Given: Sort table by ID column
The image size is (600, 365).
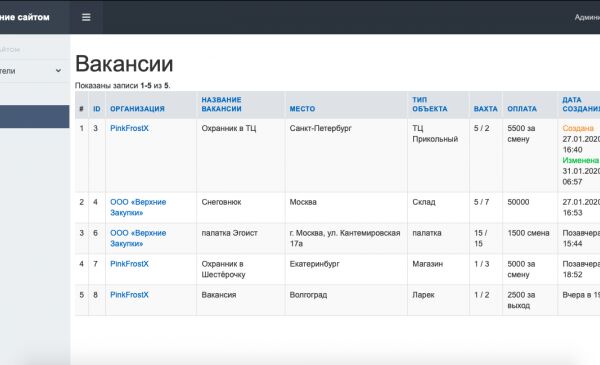Looking at the screenshot, I should coord(97,109).
